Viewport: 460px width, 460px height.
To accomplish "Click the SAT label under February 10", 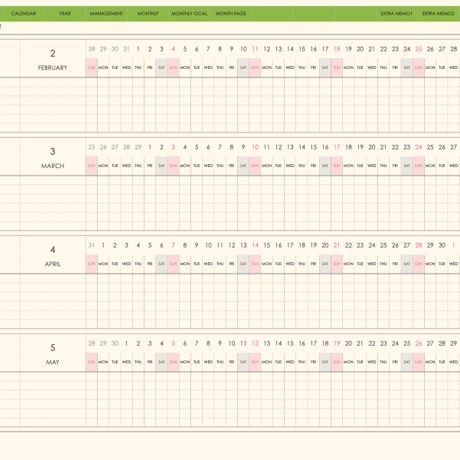I will point(243,68).
